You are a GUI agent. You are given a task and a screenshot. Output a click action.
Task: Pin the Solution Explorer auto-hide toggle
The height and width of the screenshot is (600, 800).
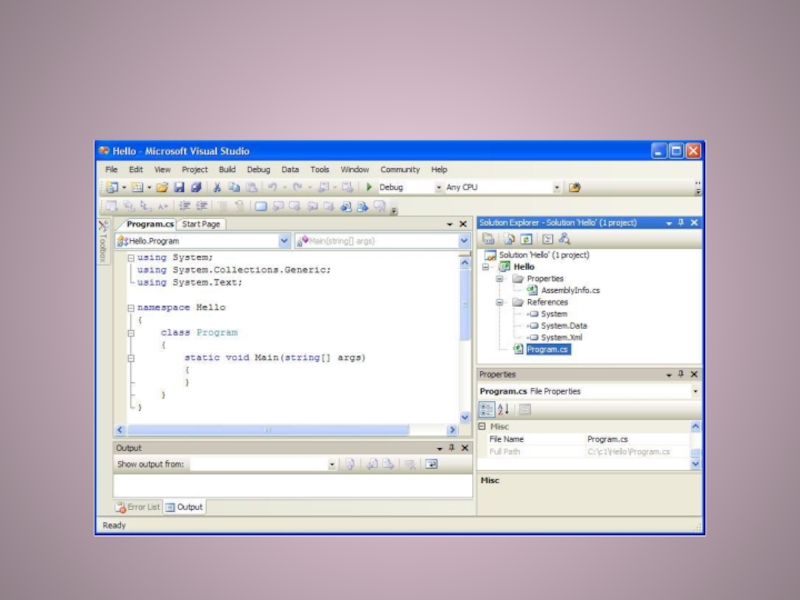tap(681, 223)
